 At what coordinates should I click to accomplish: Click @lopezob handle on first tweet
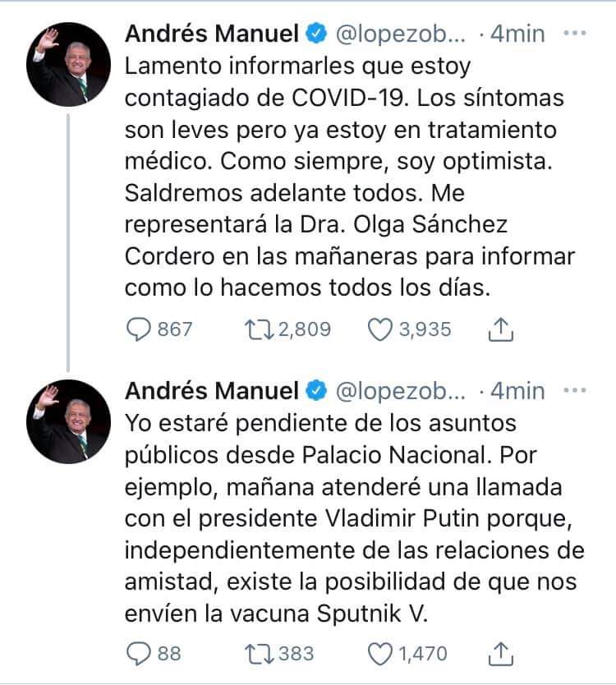[398, 34]
